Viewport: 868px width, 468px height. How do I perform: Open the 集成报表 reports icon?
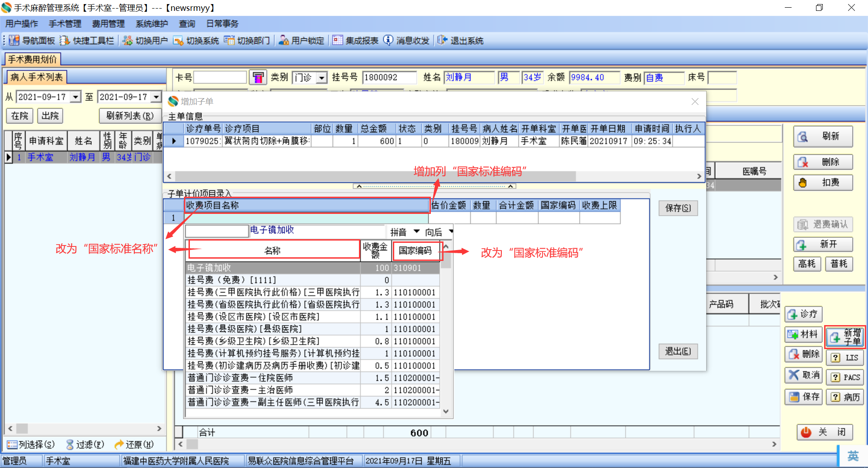click(x=337, y=41)
